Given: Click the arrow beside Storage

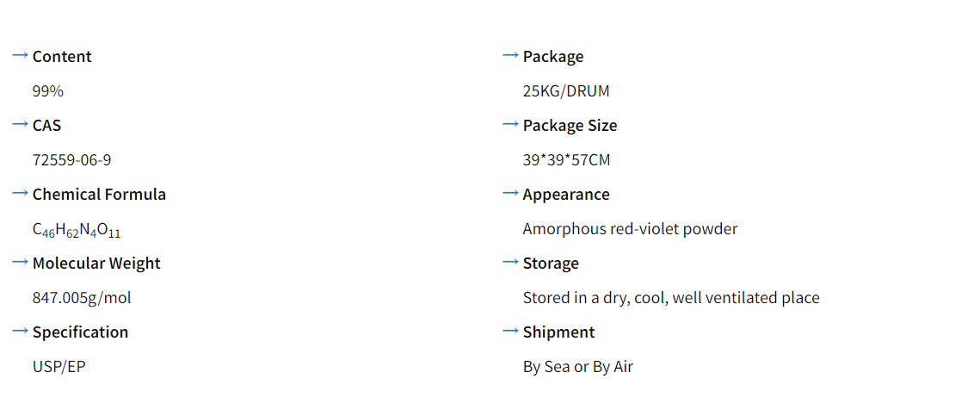Looking at the screenshot, I should pyautogui.click(x=511, y=262).
